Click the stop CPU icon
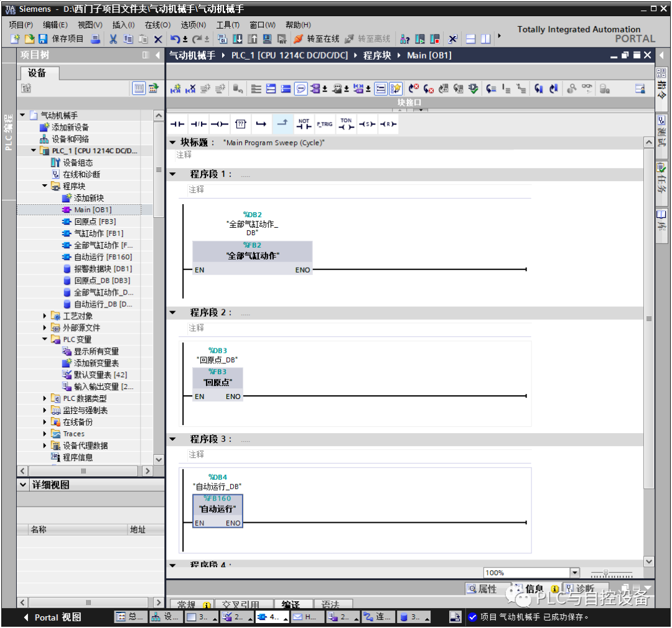The width and height of the screenshot is (672, 628). (434, 39)
